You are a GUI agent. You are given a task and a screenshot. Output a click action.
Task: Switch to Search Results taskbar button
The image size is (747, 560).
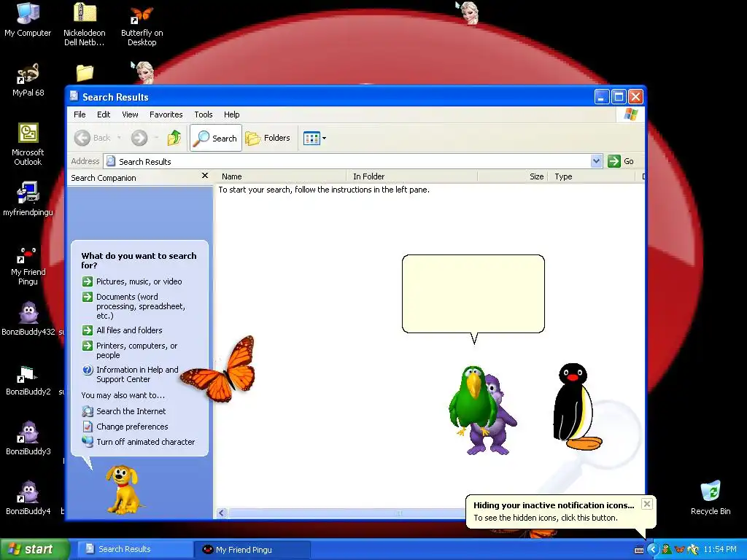coord(134,549)
